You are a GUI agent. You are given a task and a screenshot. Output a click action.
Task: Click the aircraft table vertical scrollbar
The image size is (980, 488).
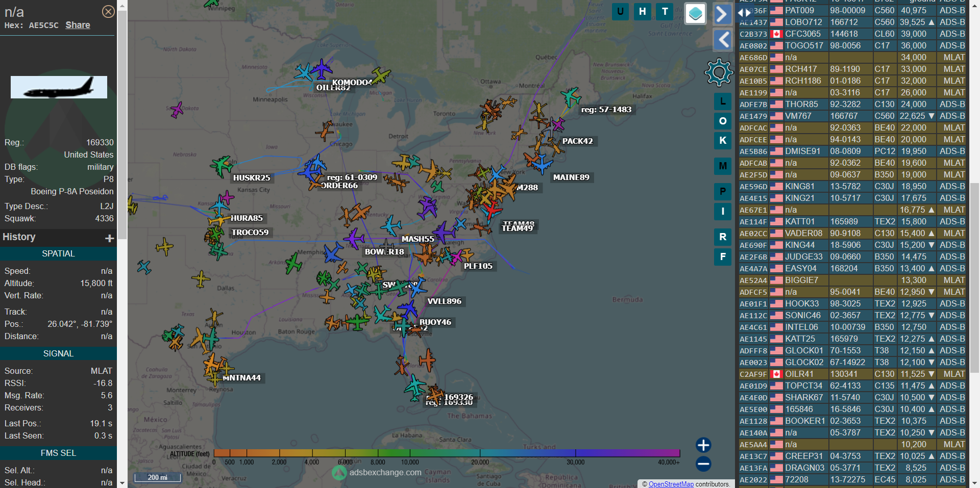(x=974, y=278)
